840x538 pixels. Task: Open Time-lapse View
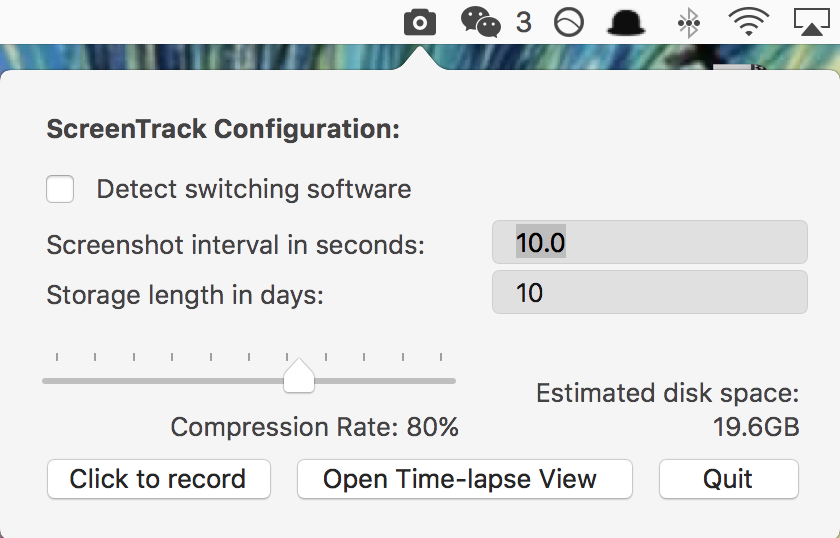(x=464, y=479)
